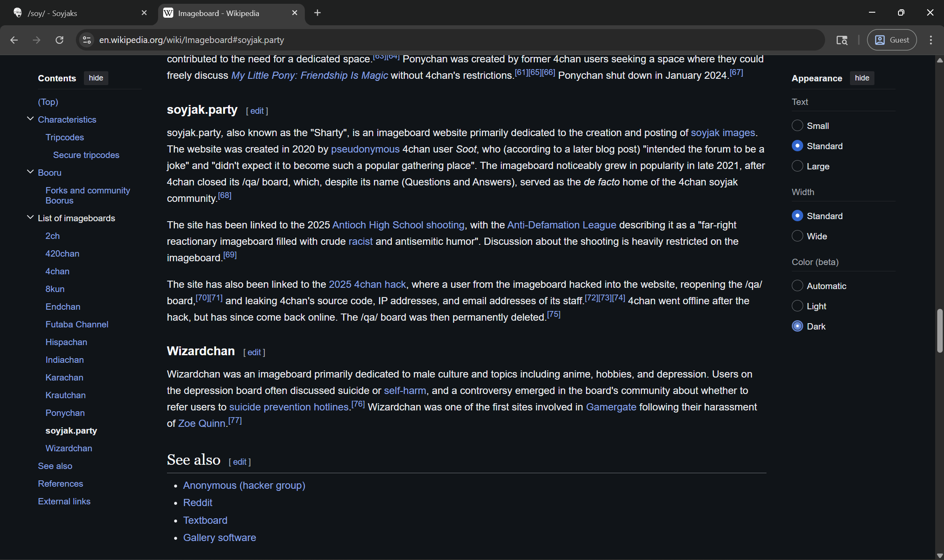Open site information icon in address bar

pyautogui.click(x=87, y=40)
